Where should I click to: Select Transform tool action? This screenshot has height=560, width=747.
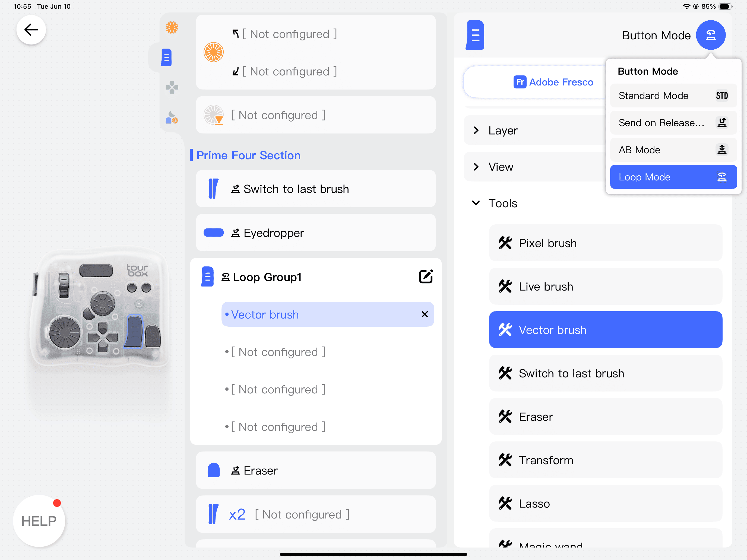[606, 460]
